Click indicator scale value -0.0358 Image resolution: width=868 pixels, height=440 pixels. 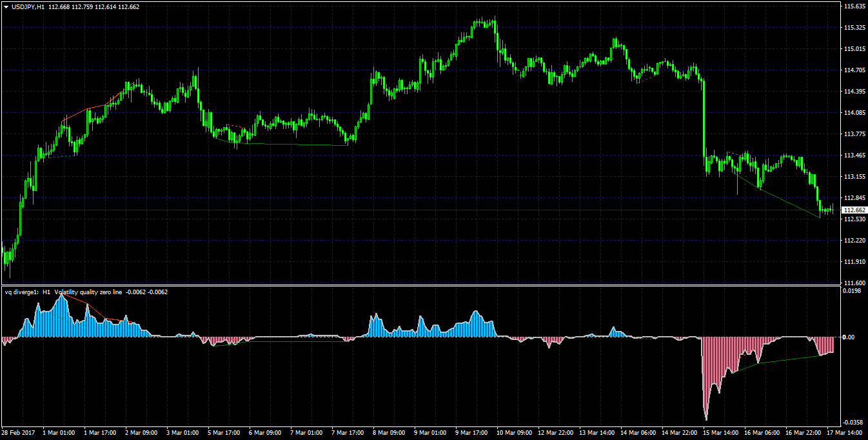pos(853,422)
